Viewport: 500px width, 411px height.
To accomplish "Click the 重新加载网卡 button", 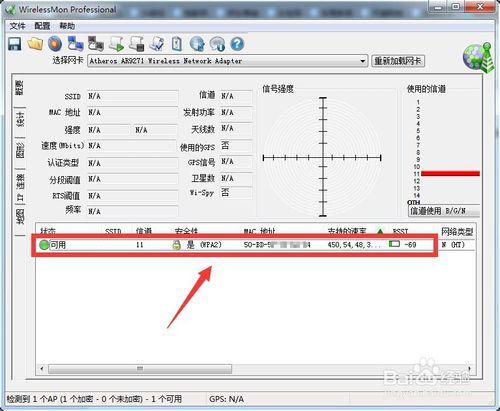I will pyautogui.click(x=398, y=61).
